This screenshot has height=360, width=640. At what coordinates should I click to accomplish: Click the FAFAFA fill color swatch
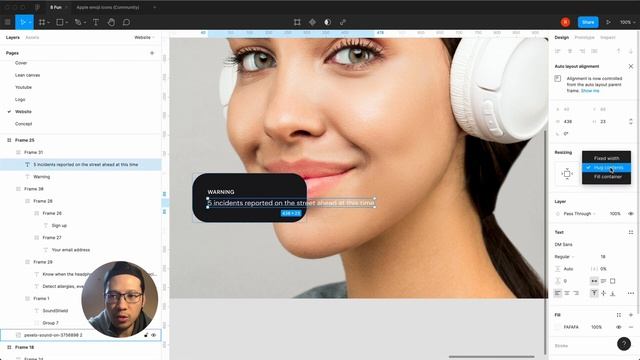pos(558,327)
